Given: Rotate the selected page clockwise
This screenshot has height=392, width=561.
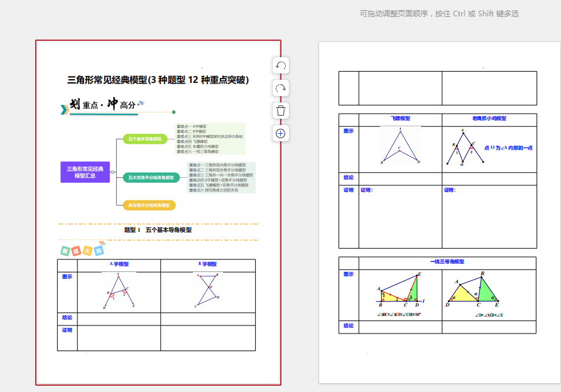Looking at the screenshot, I should point(281,88).
